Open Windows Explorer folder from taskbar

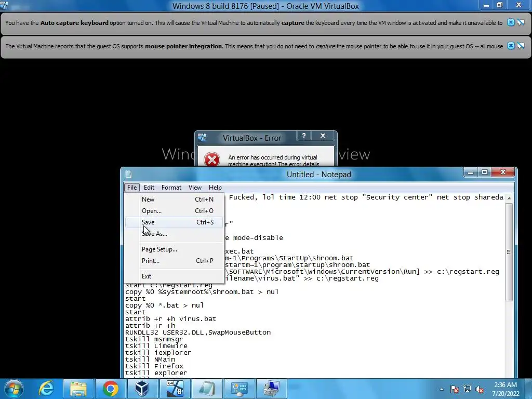pyautogui.click(x=79, y=389)
